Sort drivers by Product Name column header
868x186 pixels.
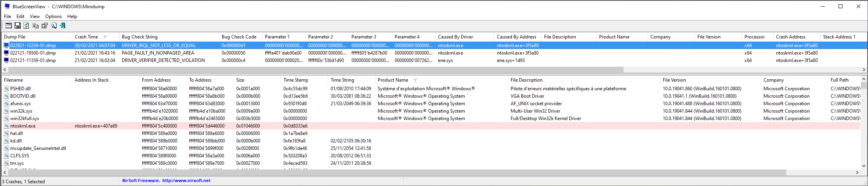tap(393, 80)
